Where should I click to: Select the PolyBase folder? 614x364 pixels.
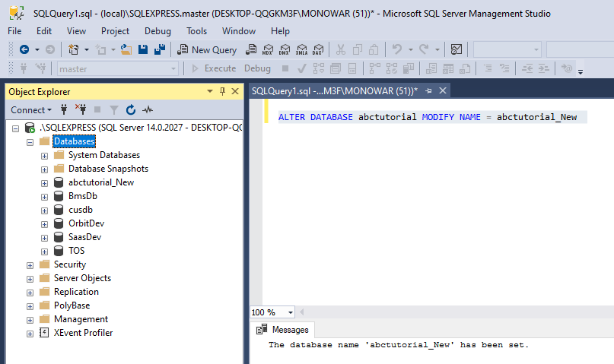click(x=72, y=305)
